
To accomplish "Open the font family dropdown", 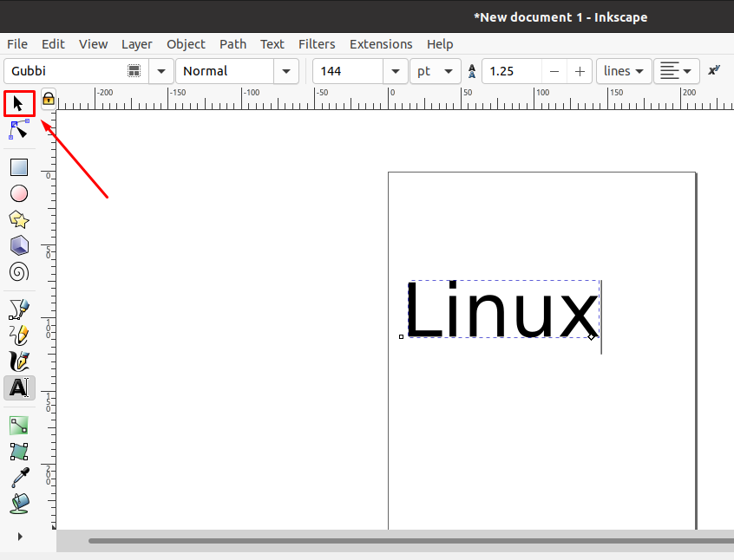I will 161,71.
